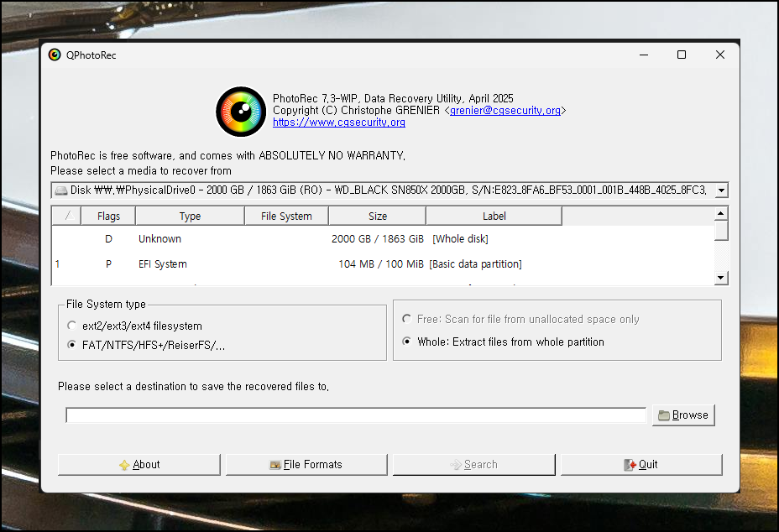The height and width of the screenshot is (532, 779).
Task: Click the star icon on About button
Action: [124, 465]
